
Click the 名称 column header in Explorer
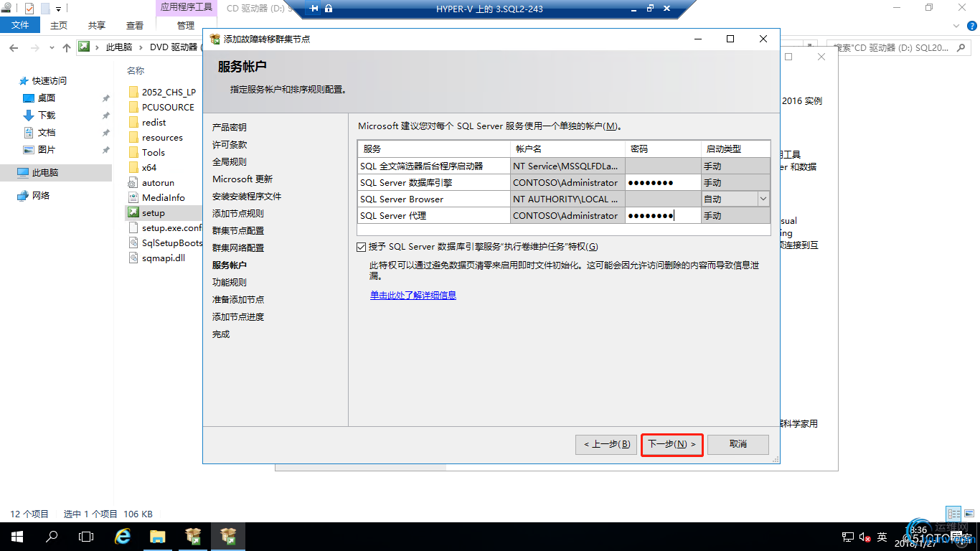[136, 71]
